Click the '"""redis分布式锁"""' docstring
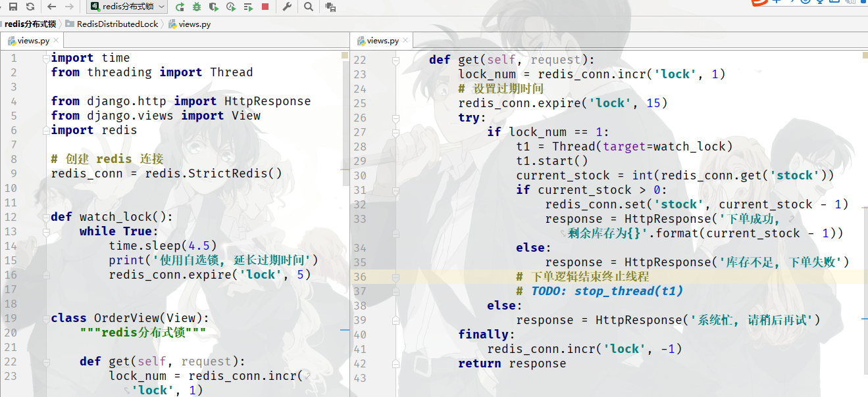This screenshot has height=397, width=868. coord(143,333)
